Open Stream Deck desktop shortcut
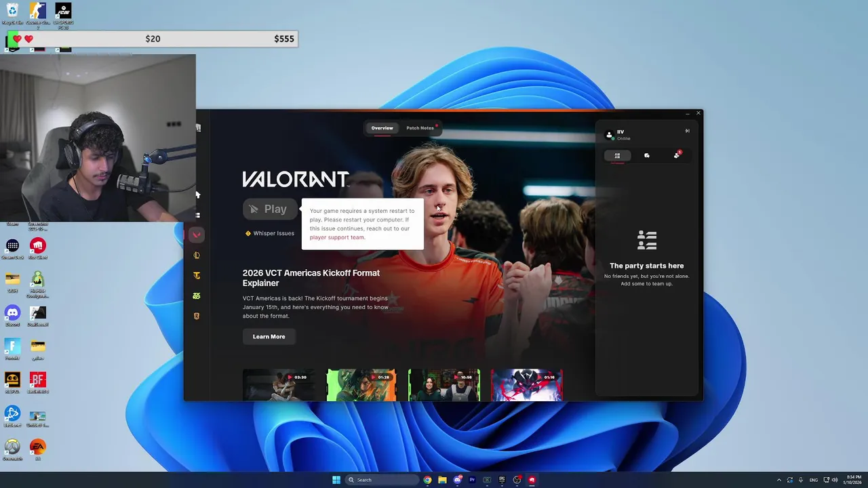Viewport: 868px width, 488px height. [12, 247]
